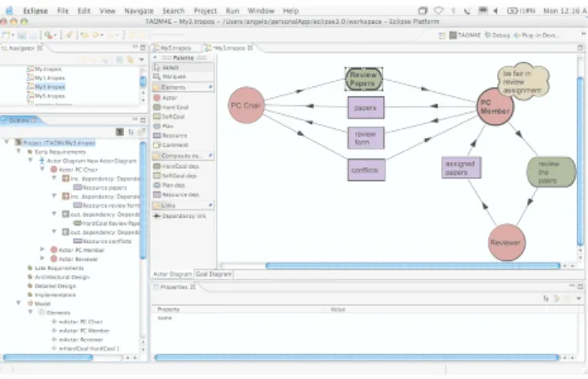Select My3.tropos file in Navigator

point(46,87)
